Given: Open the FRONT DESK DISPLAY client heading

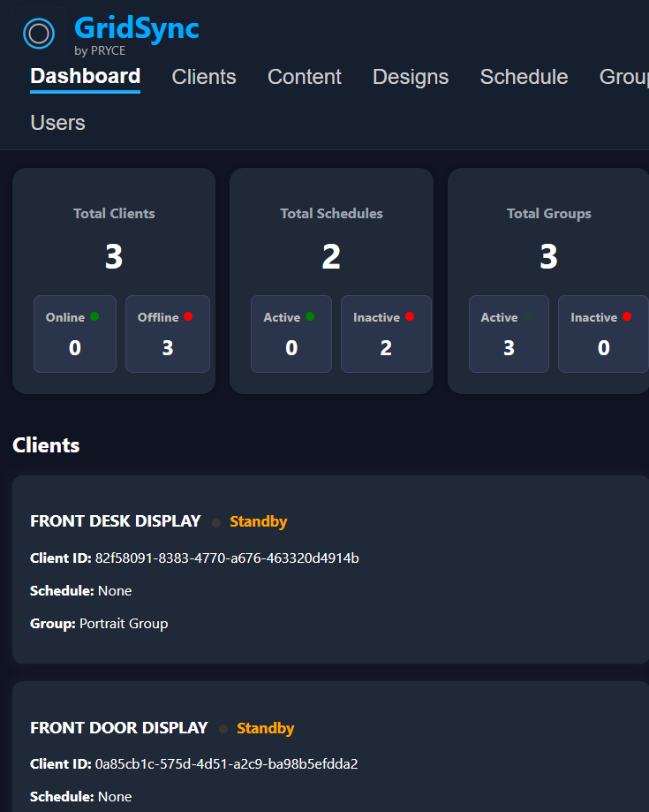Looking at the screenshot, I should point(116,521).
